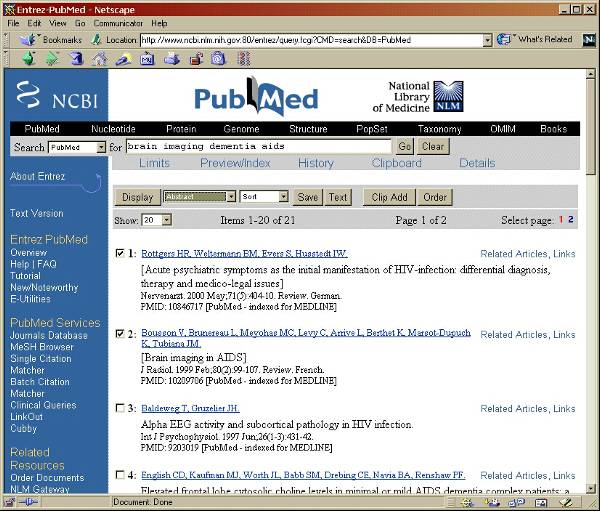Open Navigator from the component bar
This screenshot has height=511, width=600.
467,502
